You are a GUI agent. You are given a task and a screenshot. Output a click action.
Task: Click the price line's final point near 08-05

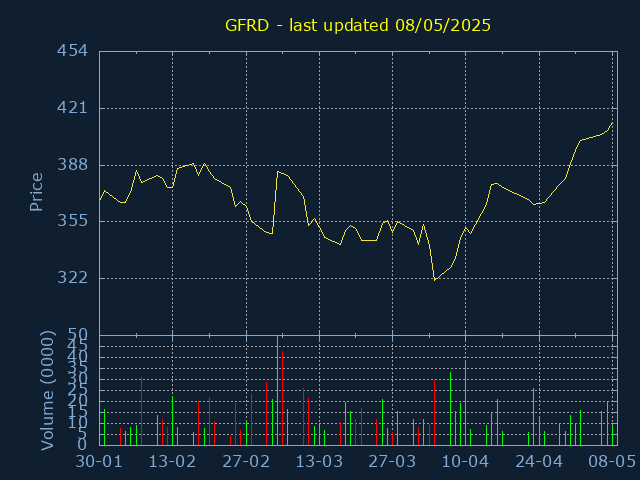point(612,122)
